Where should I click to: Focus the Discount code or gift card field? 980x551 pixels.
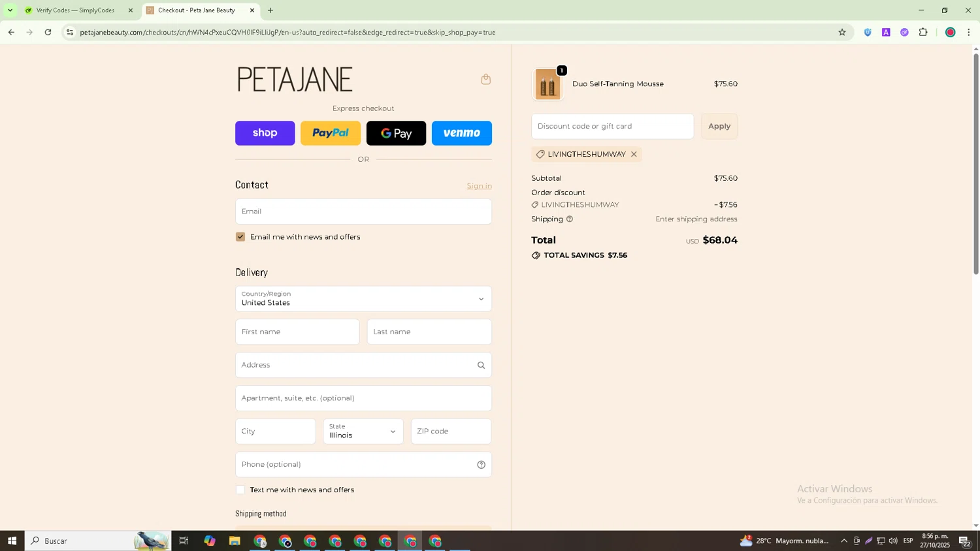(x=612, y=126)
